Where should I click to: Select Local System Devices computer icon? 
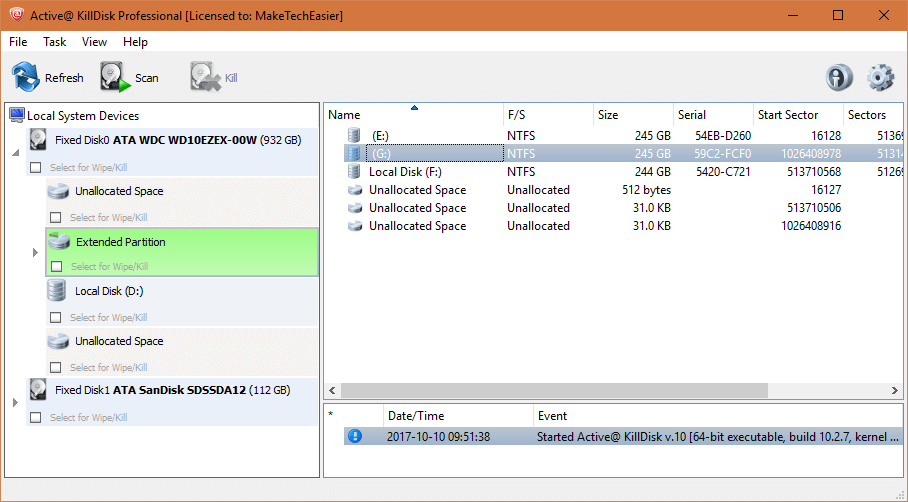(x=17, y=115)
